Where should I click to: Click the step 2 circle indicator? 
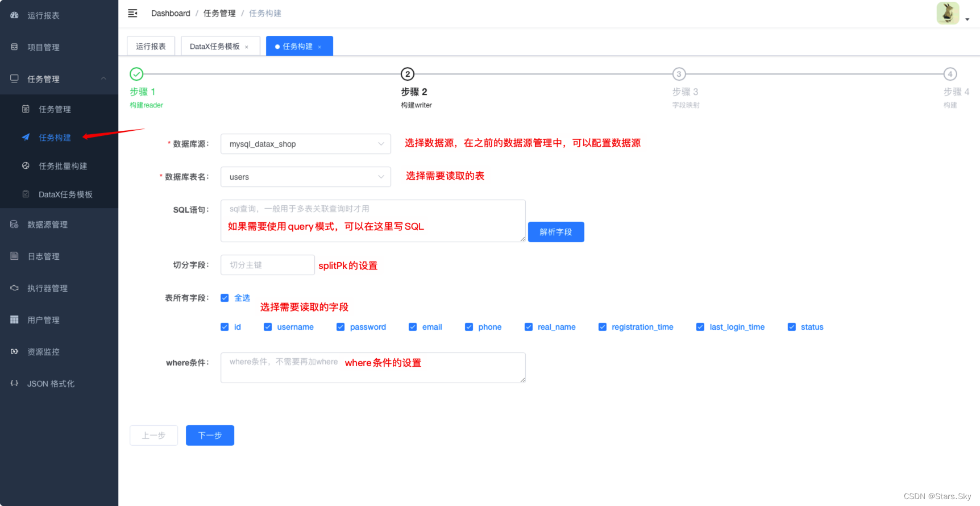point(408,74)
